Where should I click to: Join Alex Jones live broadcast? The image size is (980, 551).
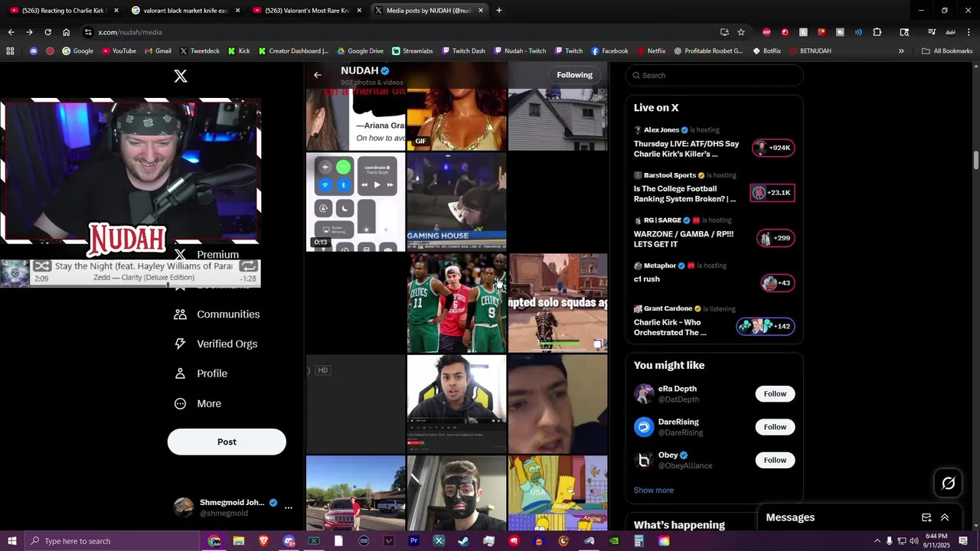pos(714,142)
